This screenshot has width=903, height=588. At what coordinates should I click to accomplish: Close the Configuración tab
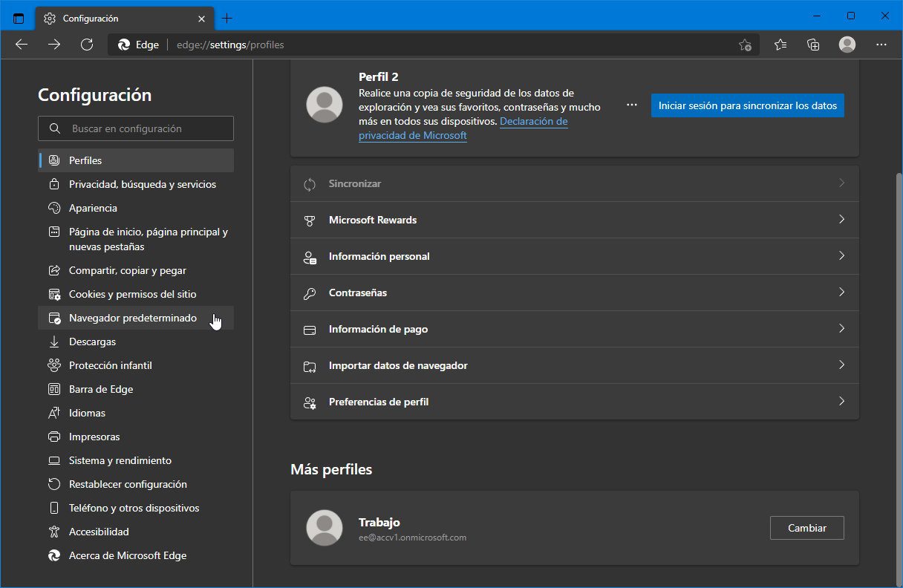click(201, 19)
